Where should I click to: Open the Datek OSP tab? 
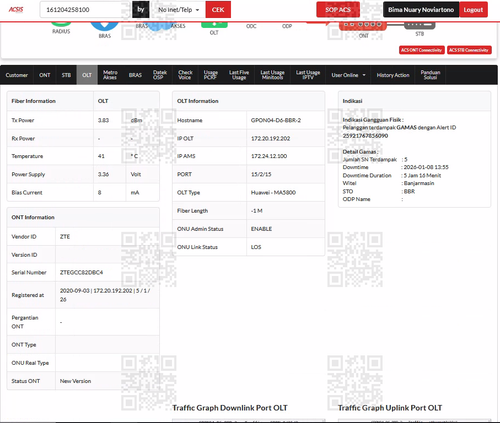pyautogui.click(x=159, y=75)
